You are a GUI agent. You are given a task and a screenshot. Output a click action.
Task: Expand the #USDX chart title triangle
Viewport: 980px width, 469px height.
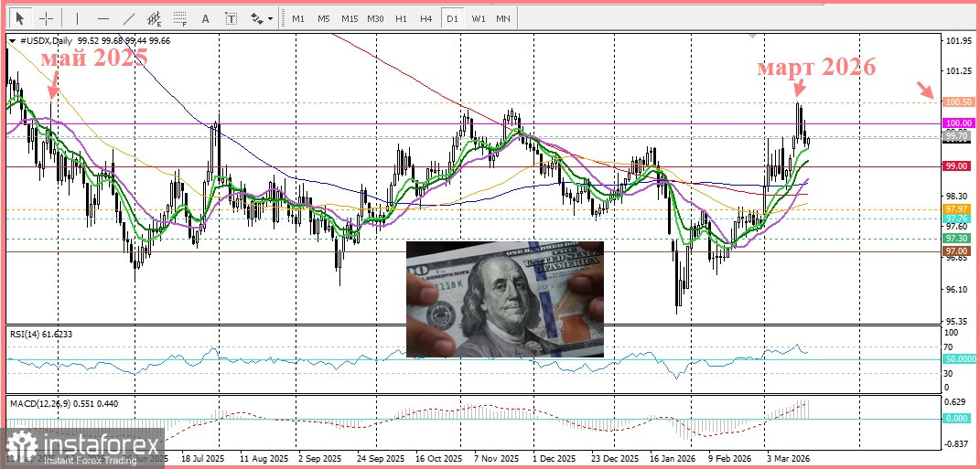[13, 40]
